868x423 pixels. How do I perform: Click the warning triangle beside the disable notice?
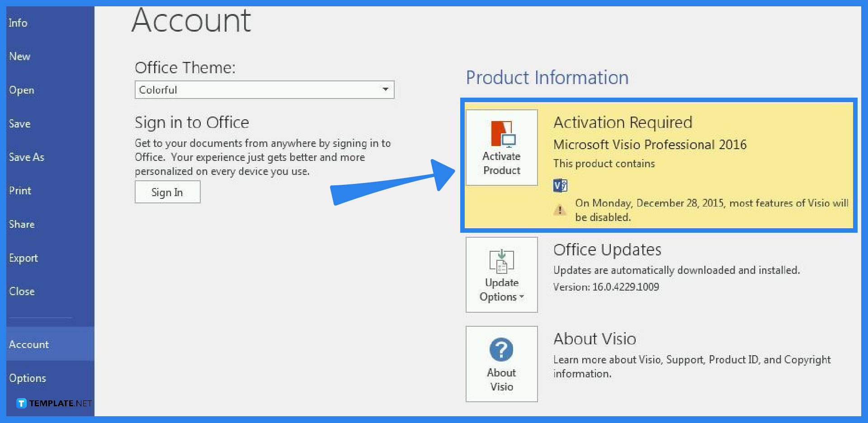(x=560, y=210)
